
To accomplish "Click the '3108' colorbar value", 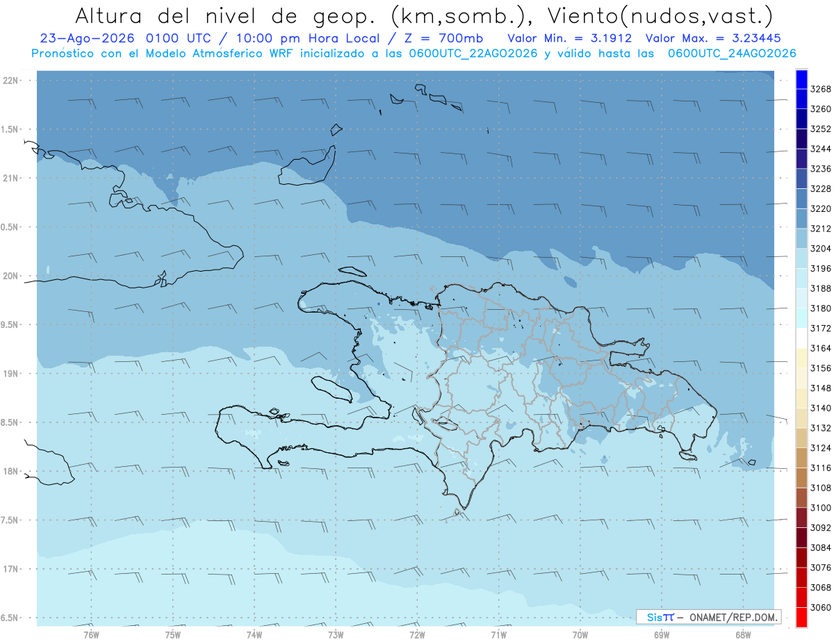I will click(821, 488).
